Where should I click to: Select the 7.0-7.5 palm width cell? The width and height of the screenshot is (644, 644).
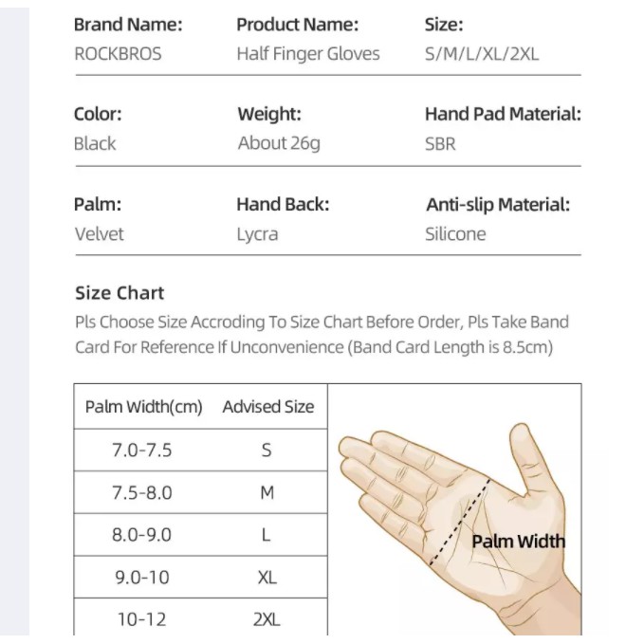[x=141, y=451]
